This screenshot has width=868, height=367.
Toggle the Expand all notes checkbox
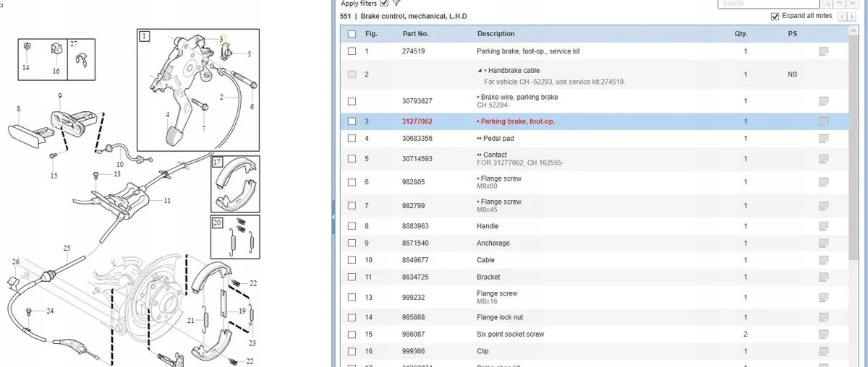pos(775,16)
